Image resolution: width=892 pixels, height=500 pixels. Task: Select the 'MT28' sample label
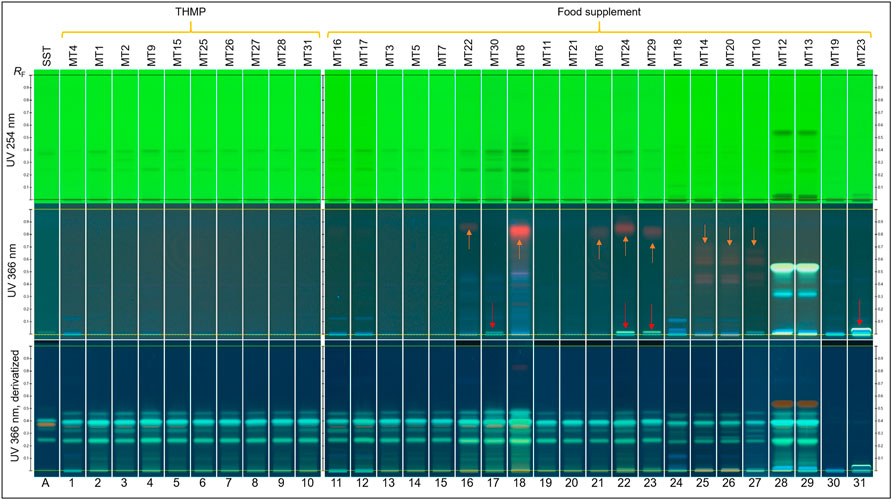[x=282, y=53]
